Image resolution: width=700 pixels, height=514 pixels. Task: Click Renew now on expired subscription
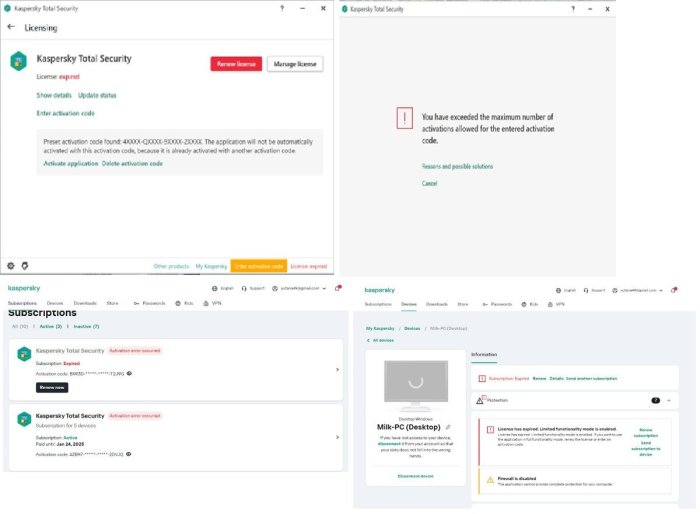click(x=52, y=387)
